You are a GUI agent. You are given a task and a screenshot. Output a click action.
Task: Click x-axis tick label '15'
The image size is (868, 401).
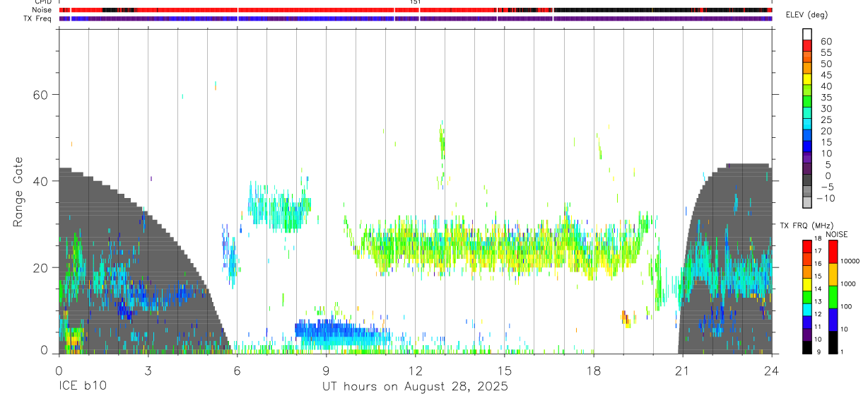(x=504, y=370)
